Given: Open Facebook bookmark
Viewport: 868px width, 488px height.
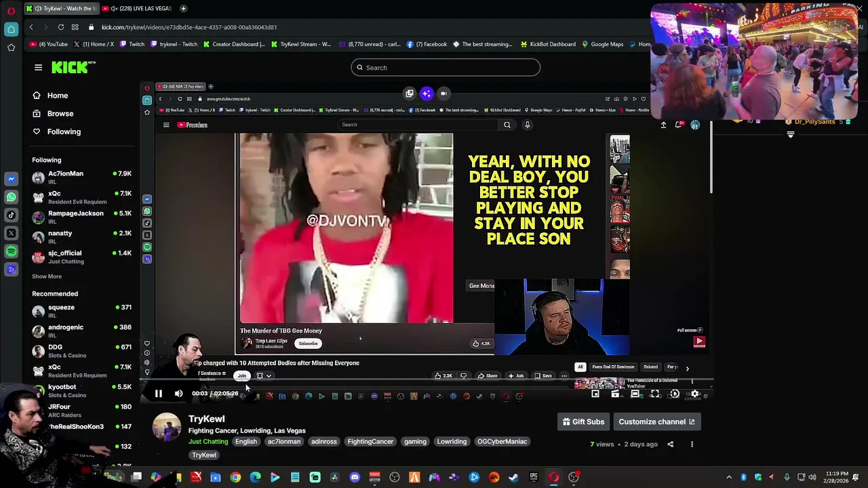Looking at the screenshot, I should 427,44.
